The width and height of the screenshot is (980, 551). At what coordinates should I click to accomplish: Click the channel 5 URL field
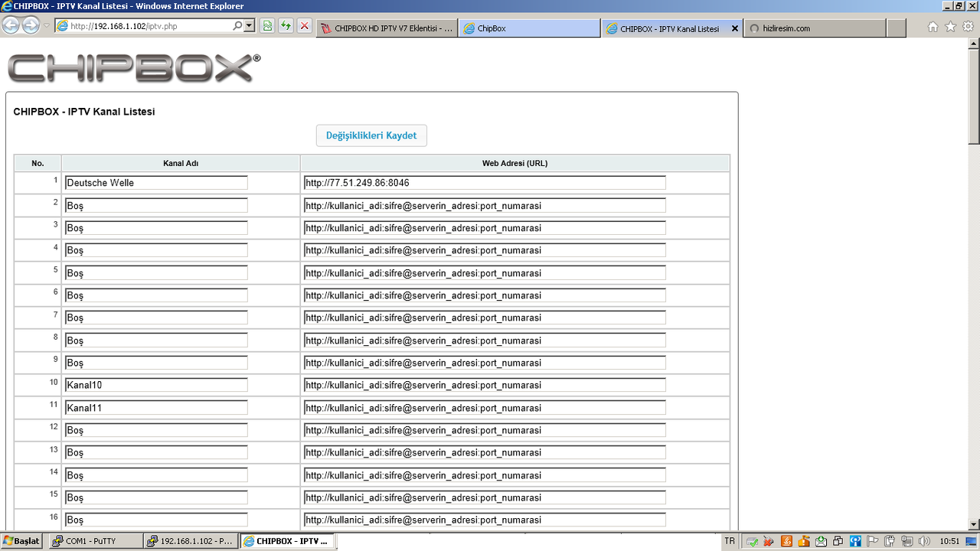485,273
